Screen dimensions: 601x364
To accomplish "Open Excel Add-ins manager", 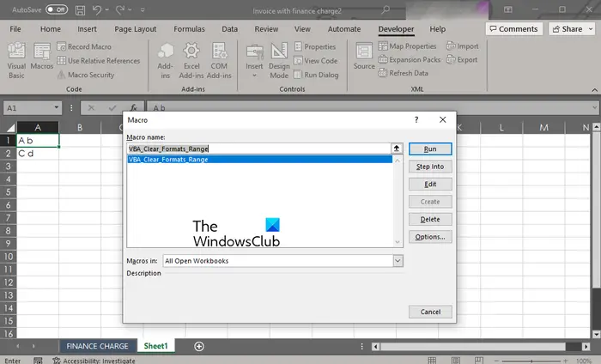I will pyautogui.click(x=191, y=61).
